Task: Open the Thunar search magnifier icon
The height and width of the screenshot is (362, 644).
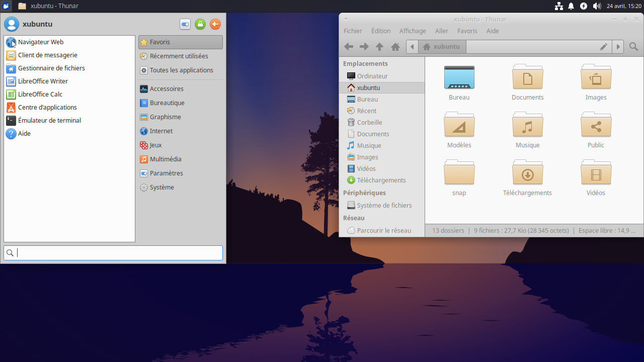Action: click(x=633, y=47)
